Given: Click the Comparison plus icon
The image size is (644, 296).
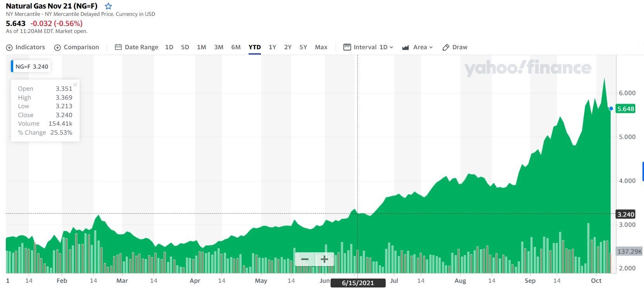Looking at the screenshot, I should [57, 47].
